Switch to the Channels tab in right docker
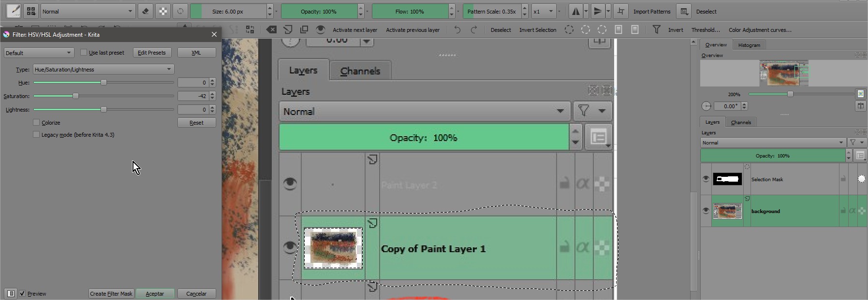 (741, 122)
